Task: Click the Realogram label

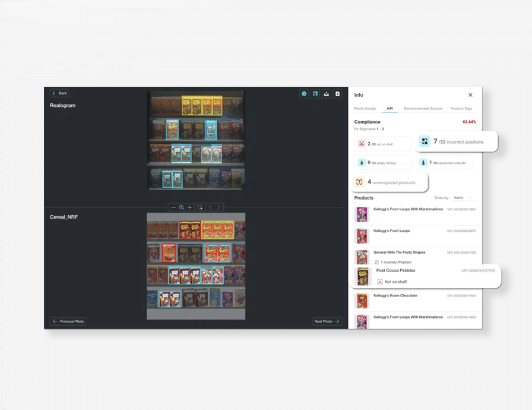Action: click(x=62, y=106)
